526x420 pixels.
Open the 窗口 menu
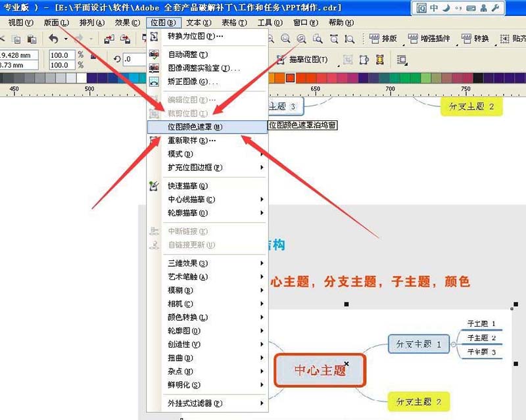(x=306, y=22)
